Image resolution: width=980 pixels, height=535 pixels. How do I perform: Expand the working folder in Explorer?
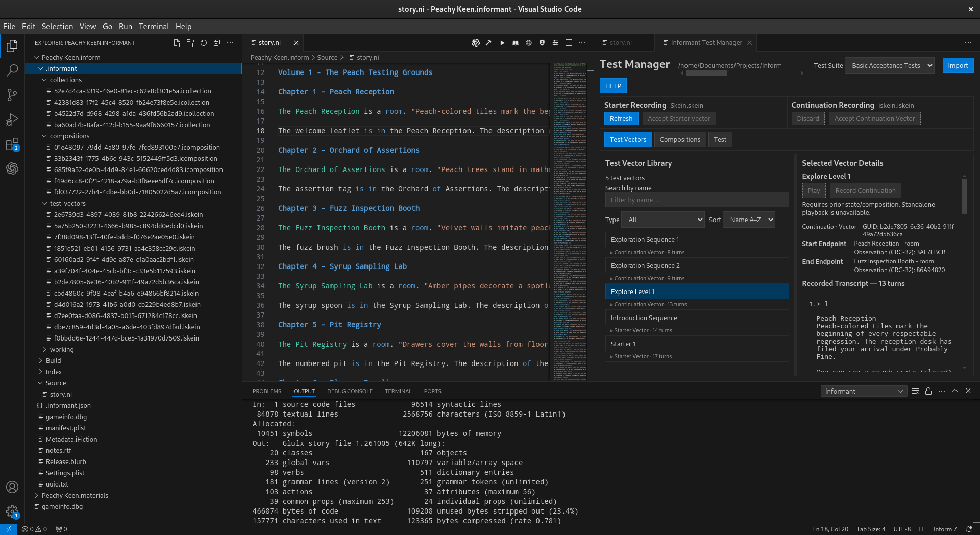pos(62,349)
